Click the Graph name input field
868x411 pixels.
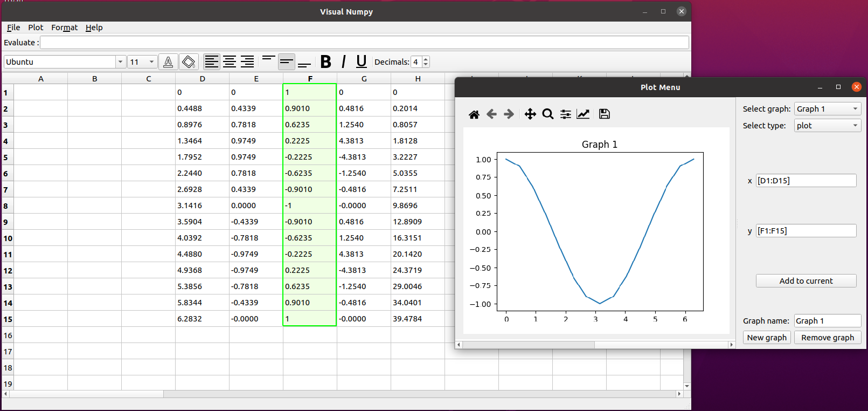pos(828,321)
